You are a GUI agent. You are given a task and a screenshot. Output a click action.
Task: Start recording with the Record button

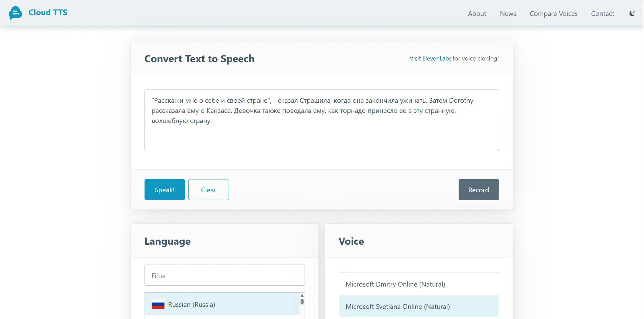[478, 190]
